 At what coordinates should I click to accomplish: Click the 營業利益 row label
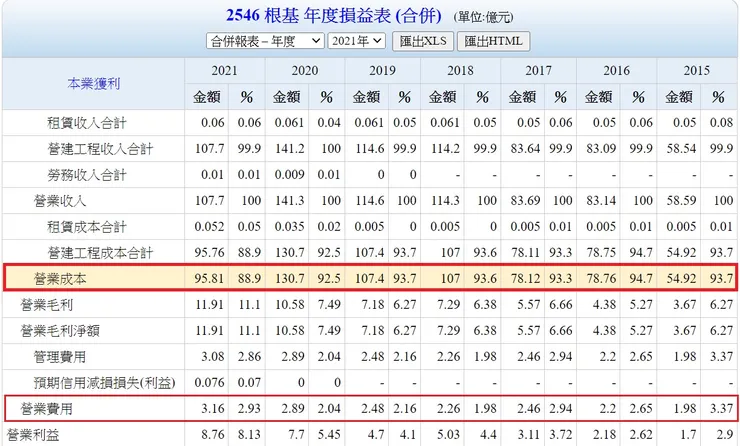coord(33,435)
